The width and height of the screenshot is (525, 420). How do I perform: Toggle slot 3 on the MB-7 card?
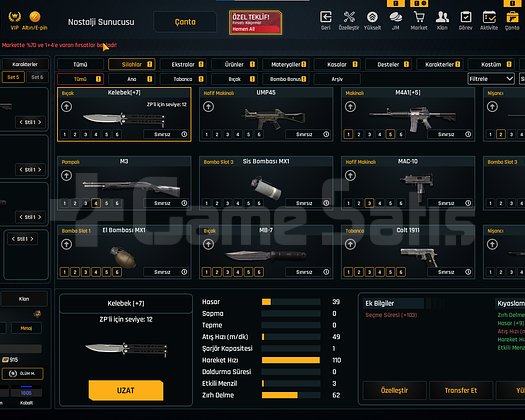(227, 272)
